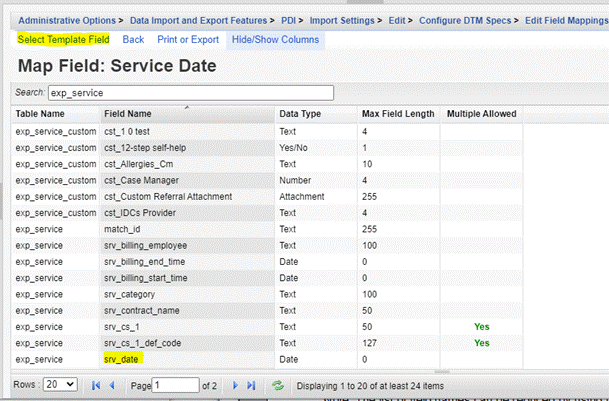Click Select Template Field
609x401 pixels.
(64, 40)
